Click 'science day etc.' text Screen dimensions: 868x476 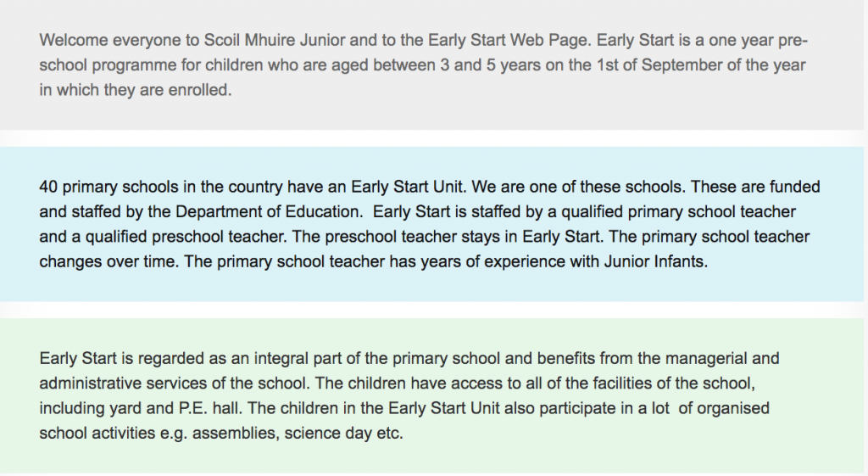click(344, 433)
